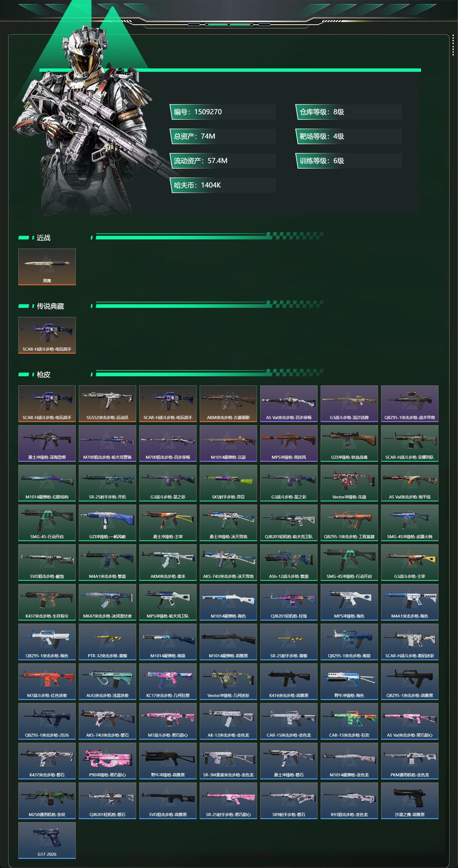Select the M4A1突击步枪-海色 skin
458x868 pixels.
[x=409, y=602]
